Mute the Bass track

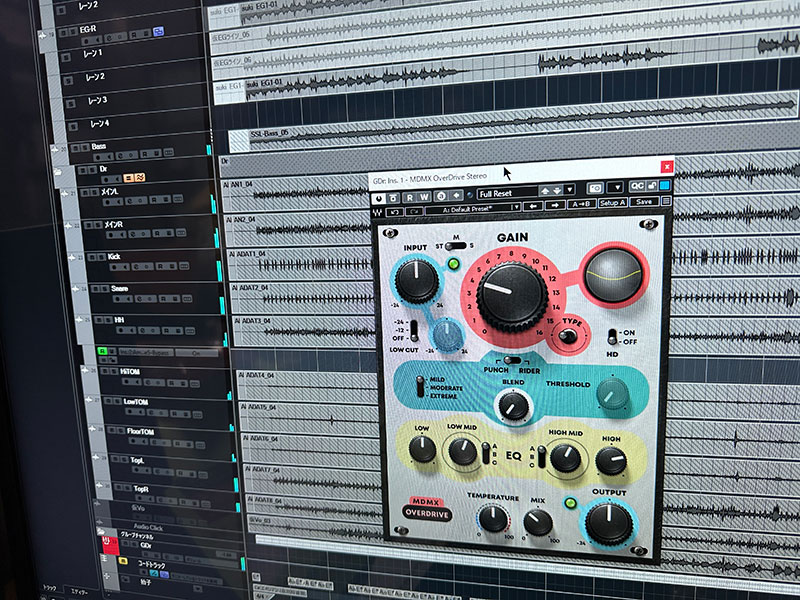(x=76, y=148)
